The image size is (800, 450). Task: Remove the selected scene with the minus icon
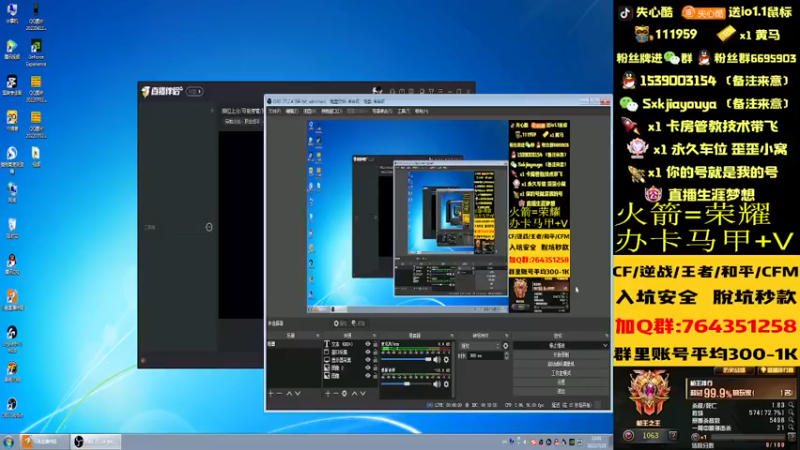(279, 393)
